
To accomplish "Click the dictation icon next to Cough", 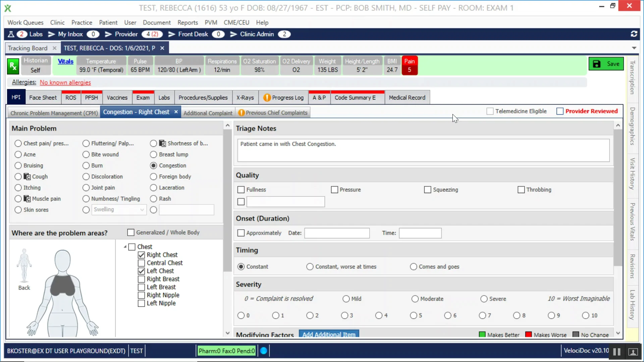I will (27, 176).
